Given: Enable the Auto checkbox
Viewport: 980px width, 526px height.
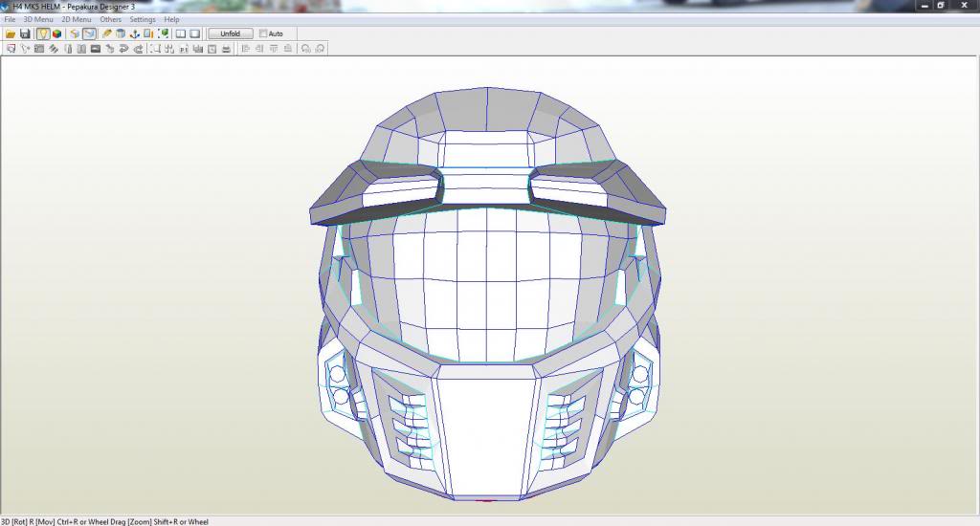Looking at the screenshot, I should tap(263, 33).
